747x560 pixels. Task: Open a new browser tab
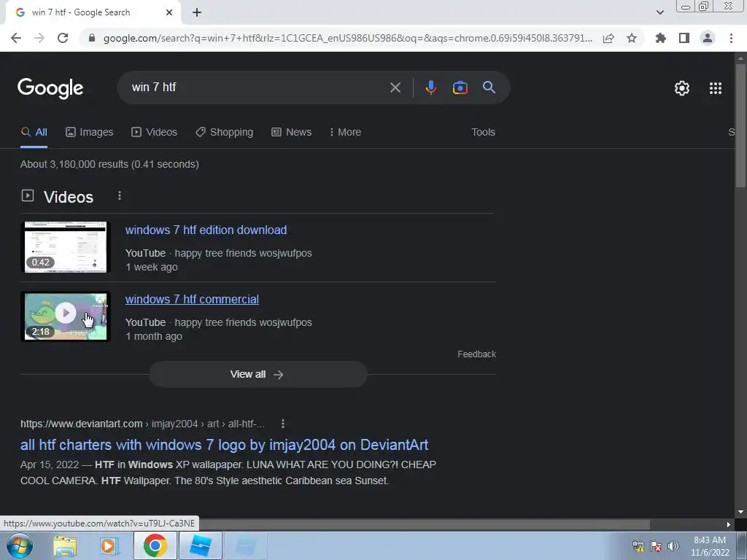coord(197,12)
